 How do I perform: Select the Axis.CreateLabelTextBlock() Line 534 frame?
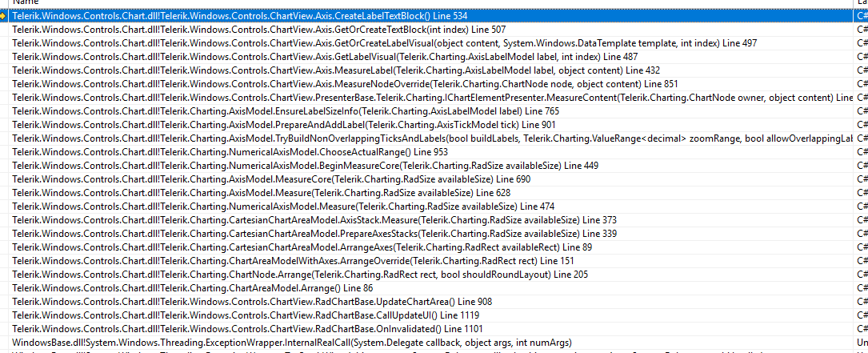(x=432, y=16)
